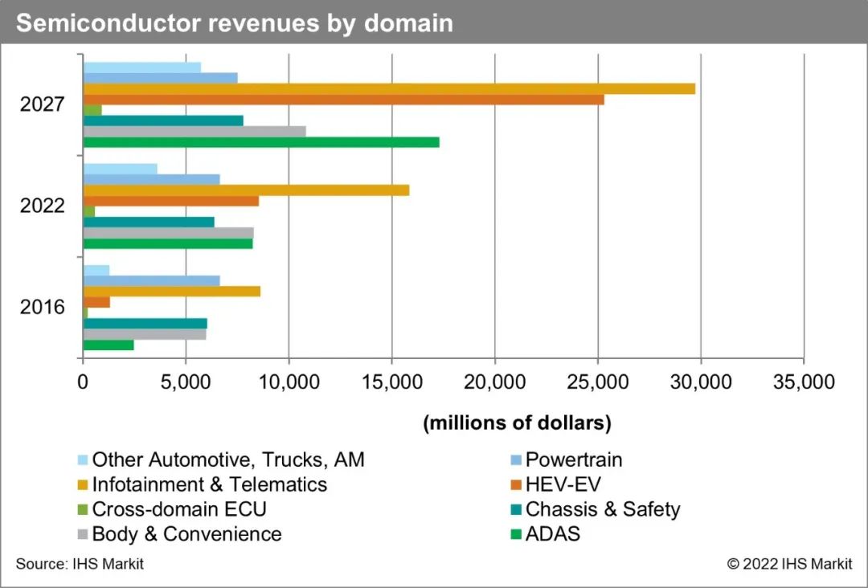The image size is (868, 588).
Task: Click the 'HEV-EV' legend label
Action: (563, 484)
